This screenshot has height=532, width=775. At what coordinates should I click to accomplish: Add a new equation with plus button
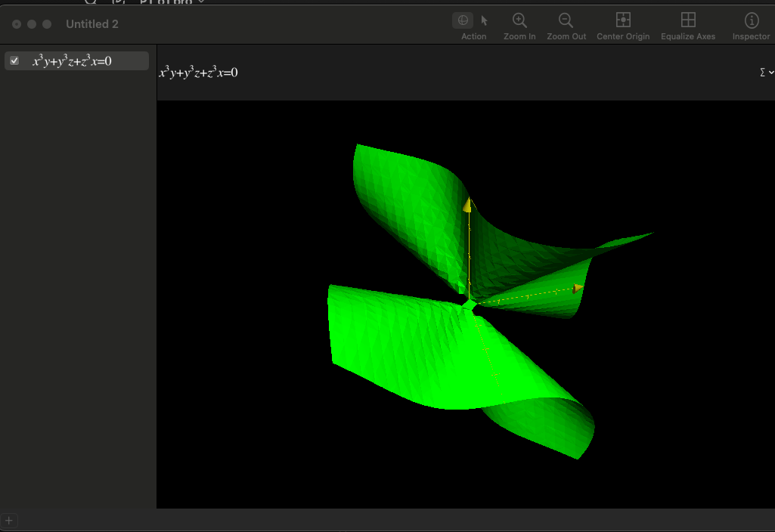tap(9, 520)
